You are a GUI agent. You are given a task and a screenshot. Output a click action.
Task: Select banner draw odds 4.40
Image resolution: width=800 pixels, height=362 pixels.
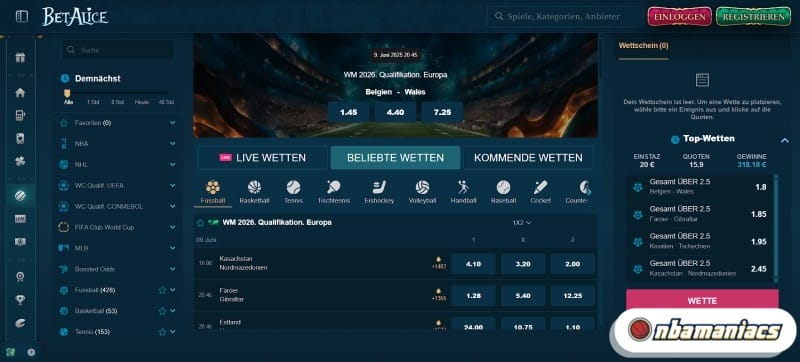tap(395, 112)
